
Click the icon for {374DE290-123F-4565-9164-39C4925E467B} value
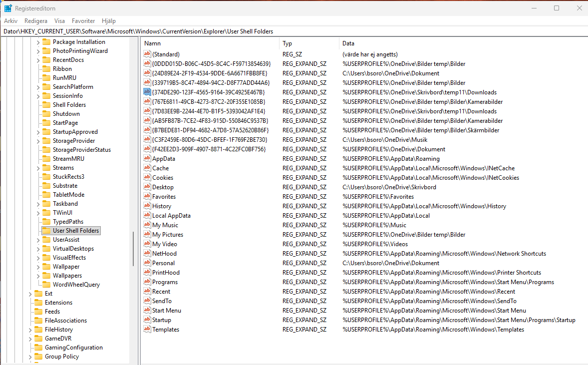147,92
